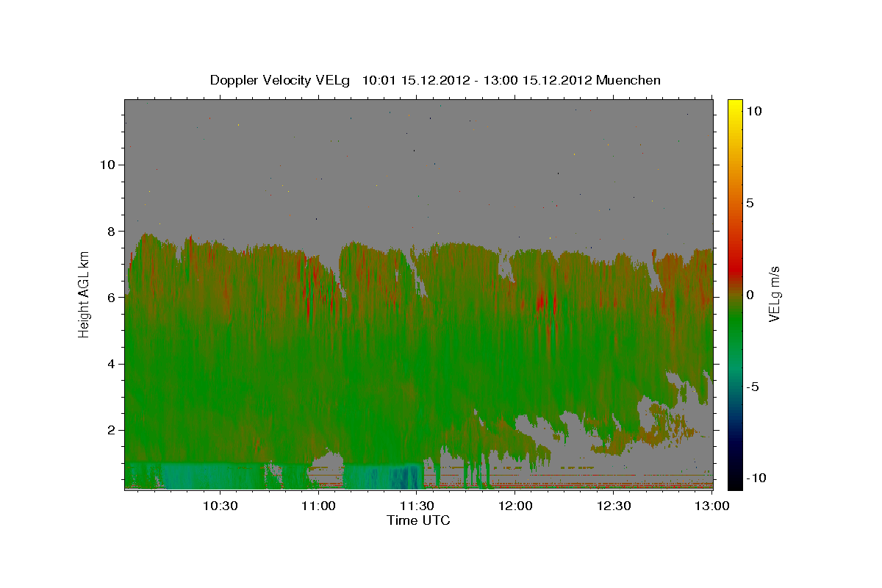The height and width of the screenshot is (588, 882).
Task: Click the 12:30 time tick label
Action: point(614,506)
